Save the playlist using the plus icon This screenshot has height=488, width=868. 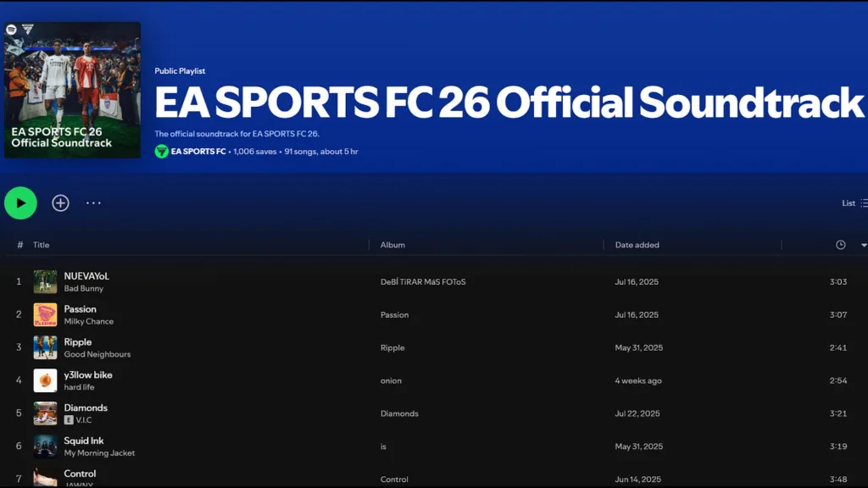[x=60, y=203]
